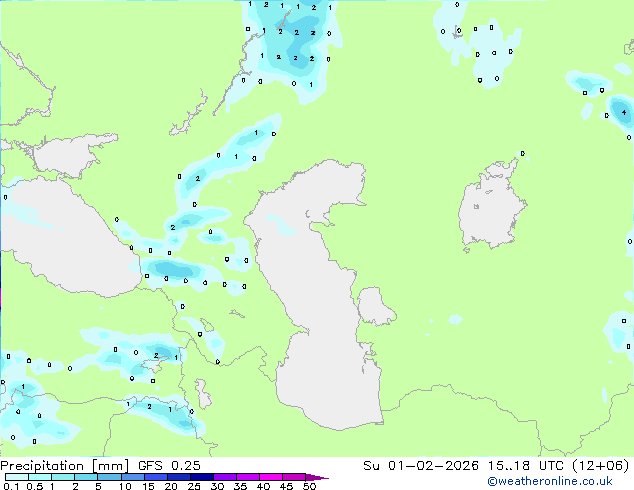Click the '4' precipitation value on the map

[x=625, y=112]
